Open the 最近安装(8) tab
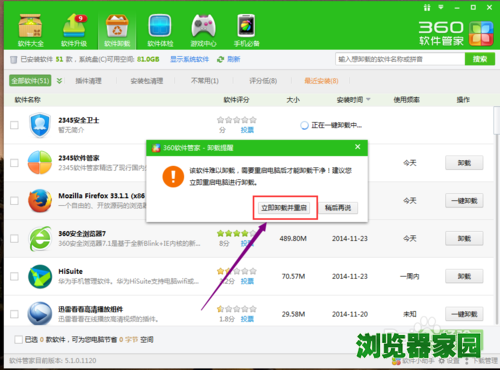This screenshot has height=370, width=500. [321, 81]
